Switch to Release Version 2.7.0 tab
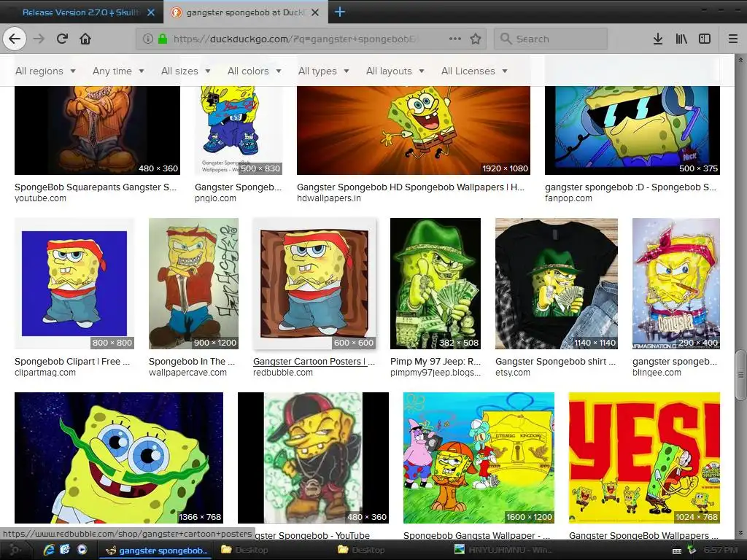This screenshot has width=747, height=560. [82, 12]
